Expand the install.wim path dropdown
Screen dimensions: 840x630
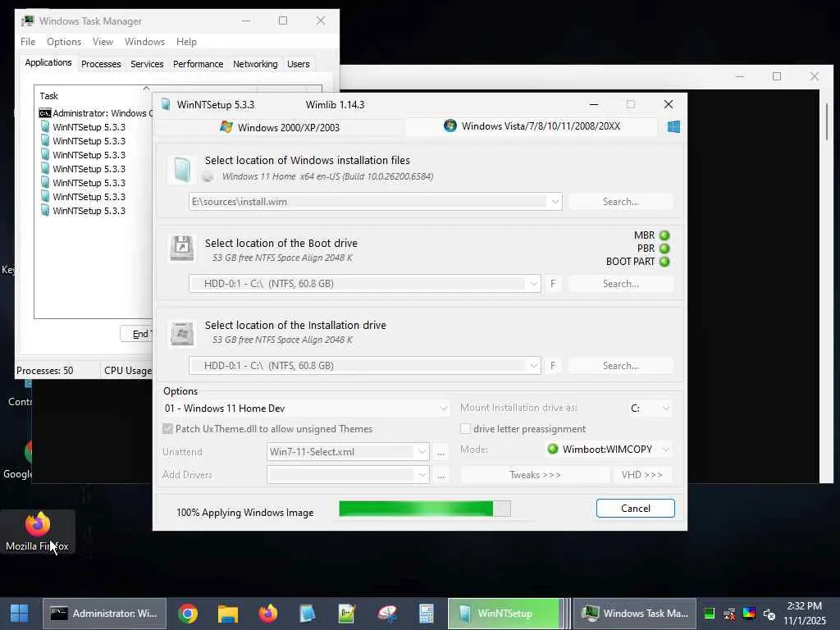click(x=555, y=202)
